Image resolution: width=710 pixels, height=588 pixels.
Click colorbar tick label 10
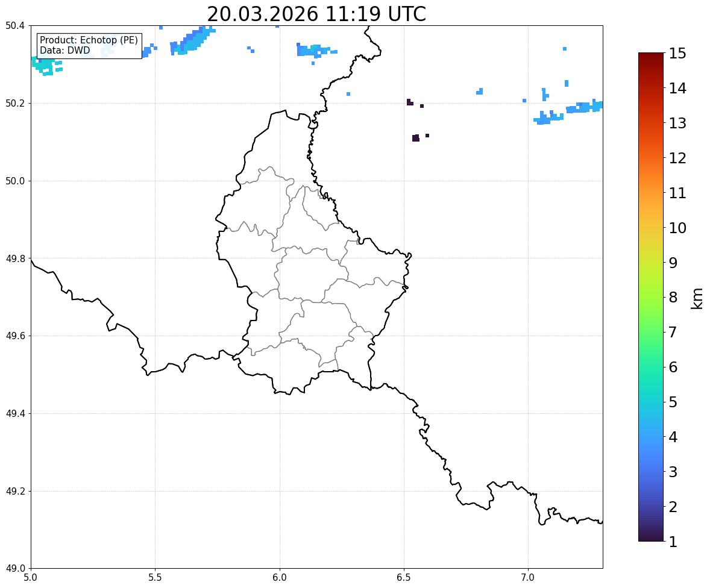click(x=677, y=228)
